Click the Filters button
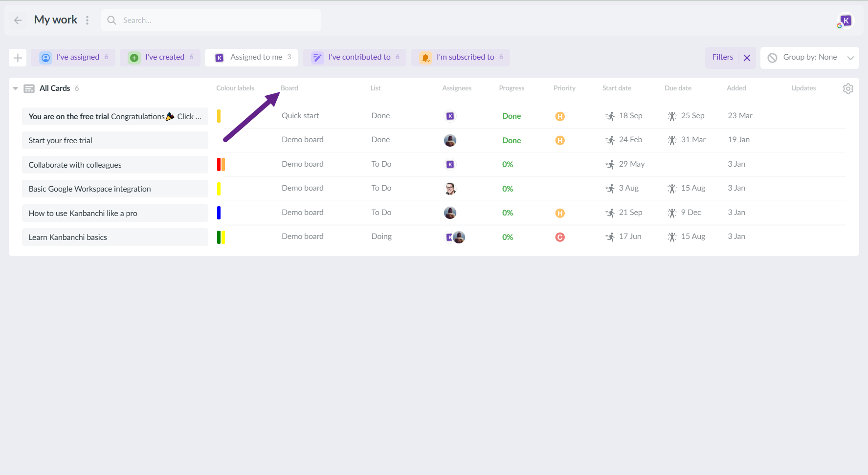Viewport: 868px width, 475px height. point(722,57)
